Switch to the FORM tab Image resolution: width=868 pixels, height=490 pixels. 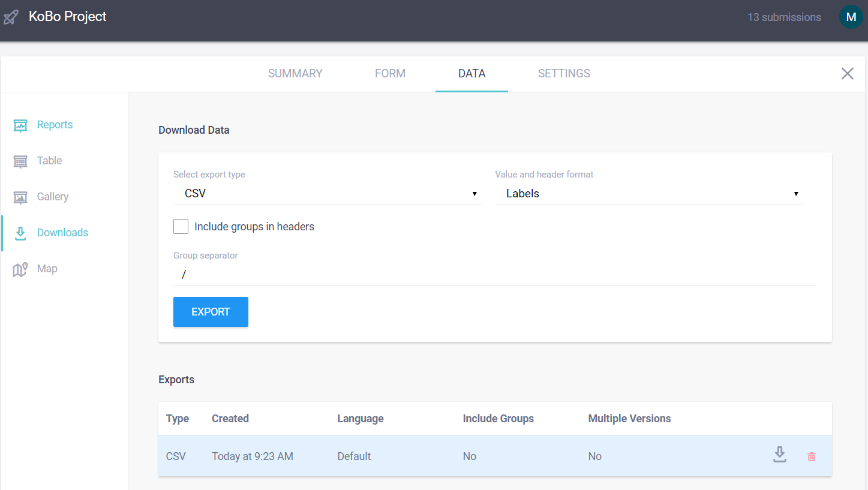tap(390, 74)
